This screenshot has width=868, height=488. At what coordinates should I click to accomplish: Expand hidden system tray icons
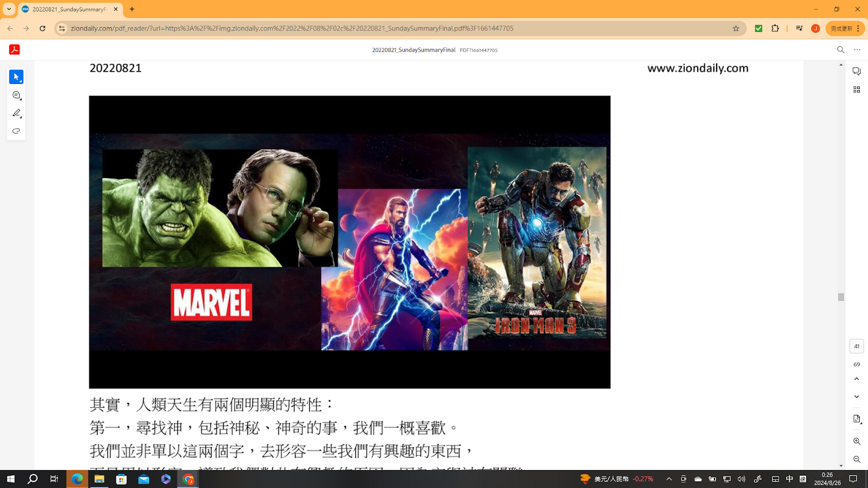(x=669, y=479)
